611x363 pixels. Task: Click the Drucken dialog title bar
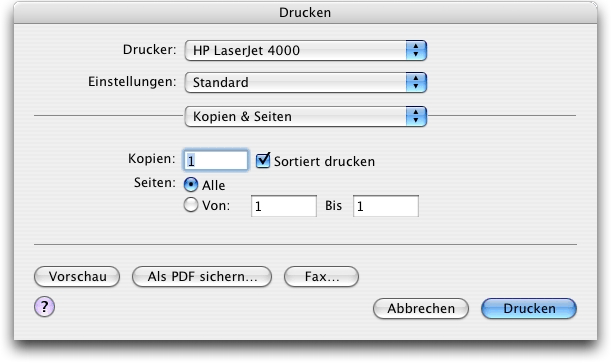point(305,12)
